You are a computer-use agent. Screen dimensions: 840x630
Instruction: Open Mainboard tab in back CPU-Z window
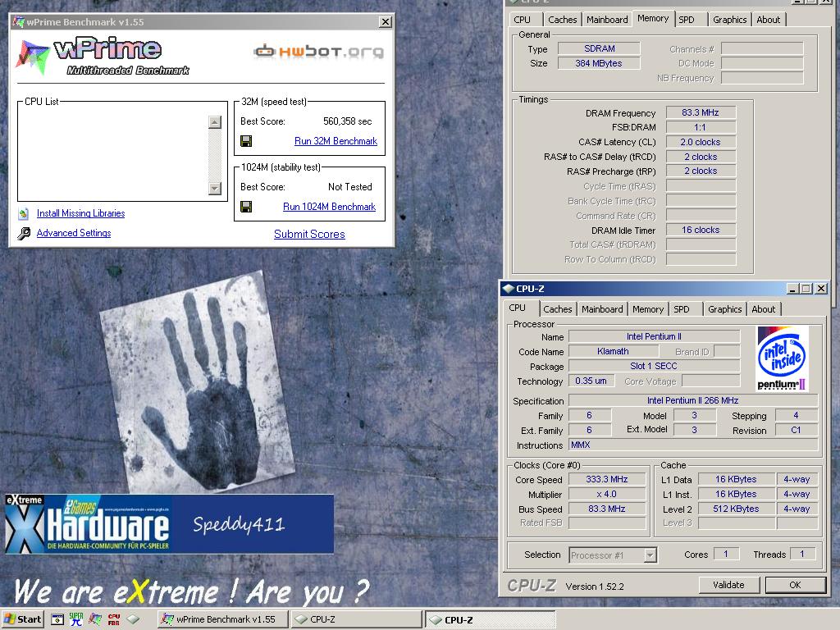tap(607, 20)
